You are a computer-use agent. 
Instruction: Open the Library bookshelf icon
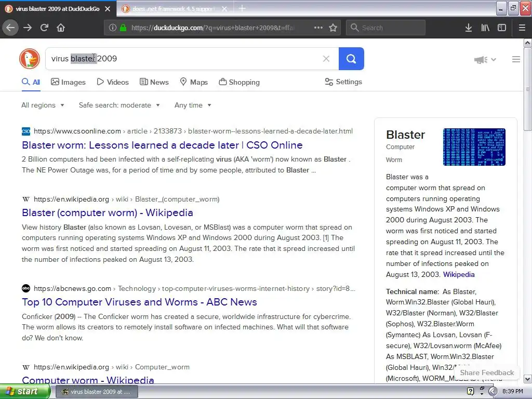(x=485, y=28)
